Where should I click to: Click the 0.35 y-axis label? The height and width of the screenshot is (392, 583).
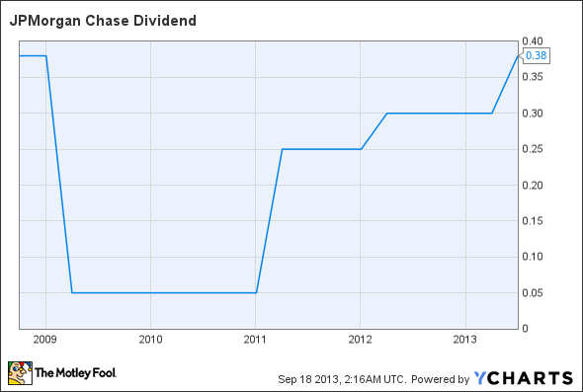[533, 77]
